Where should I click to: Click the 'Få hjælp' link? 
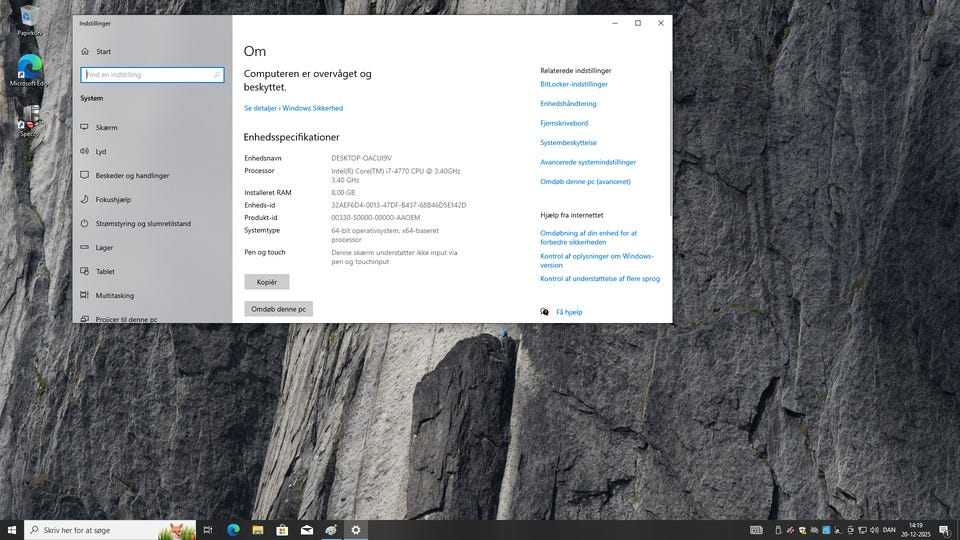click(x=568, y=312)
